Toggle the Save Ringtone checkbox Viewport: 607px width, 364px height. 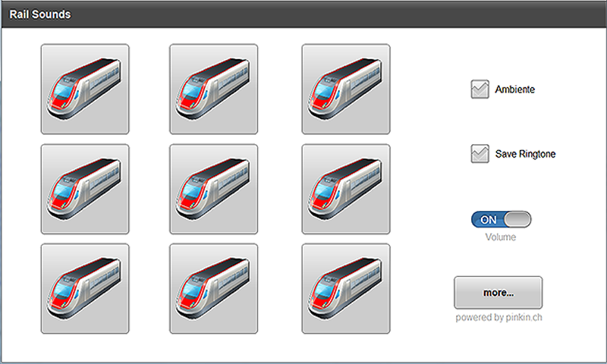point(480,154)
